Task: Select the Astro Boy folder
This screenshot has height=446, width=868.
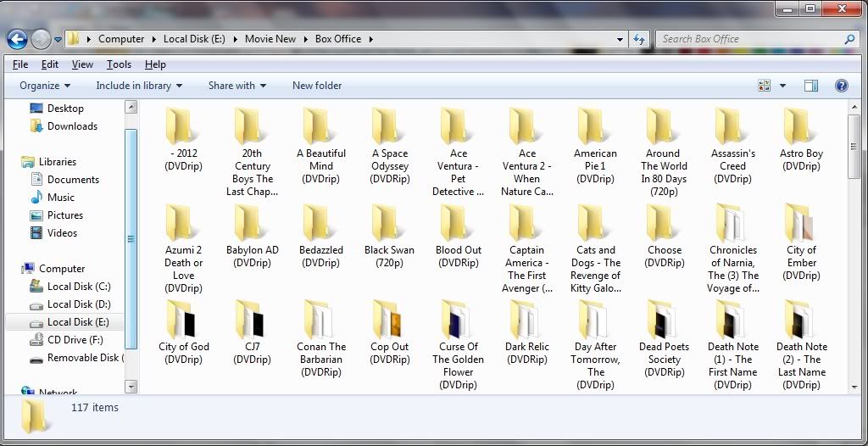Action: (801, 138)
